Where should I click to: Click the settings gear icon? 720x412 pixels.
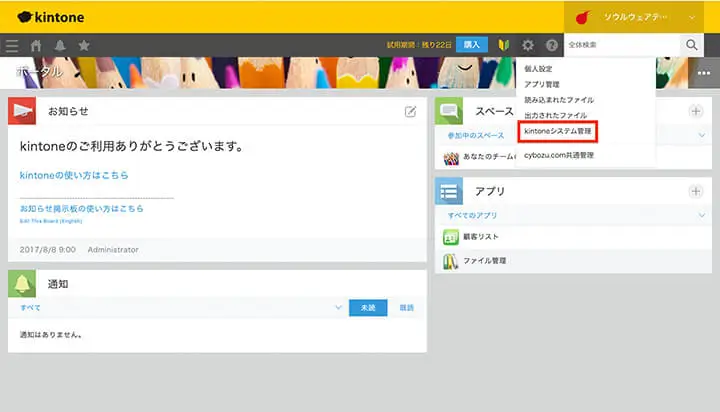click(x=527, y=45)
